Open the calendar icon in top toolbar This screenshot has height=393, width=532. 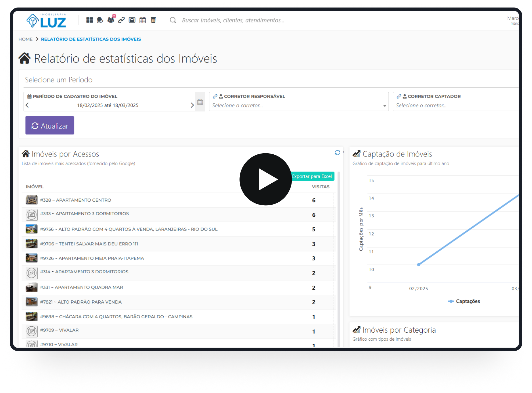tap(143, 20)
